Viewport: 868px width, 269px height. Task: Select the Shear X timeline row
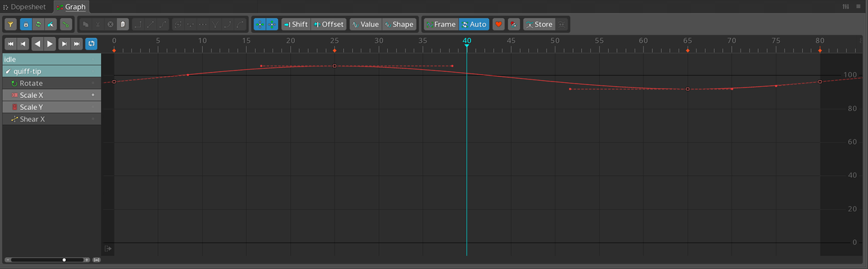[52, 119]
